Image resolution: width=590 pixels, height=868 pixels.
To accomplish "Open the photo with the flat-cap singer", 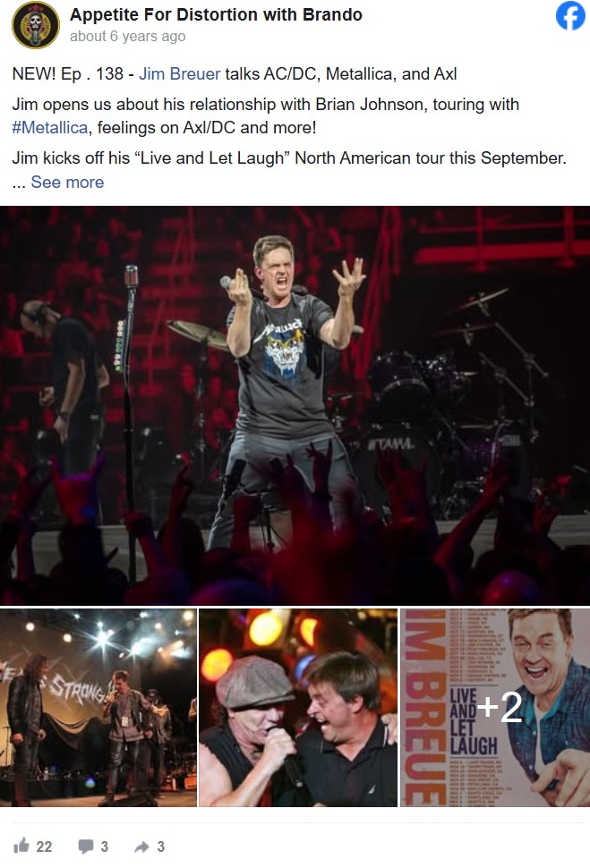I will point(298,708).
